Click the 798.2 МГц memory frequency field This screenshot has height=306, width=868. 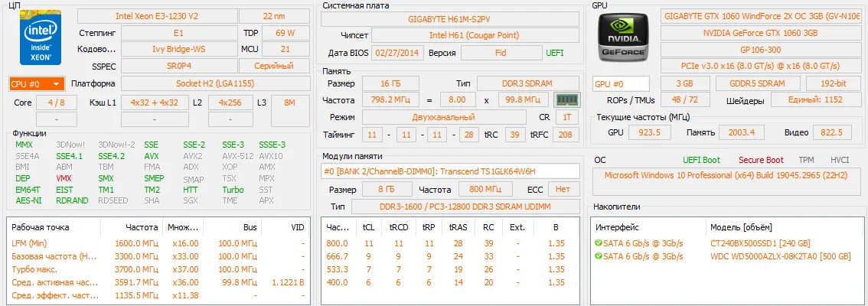pyautogui.click(x=391, y=100)
